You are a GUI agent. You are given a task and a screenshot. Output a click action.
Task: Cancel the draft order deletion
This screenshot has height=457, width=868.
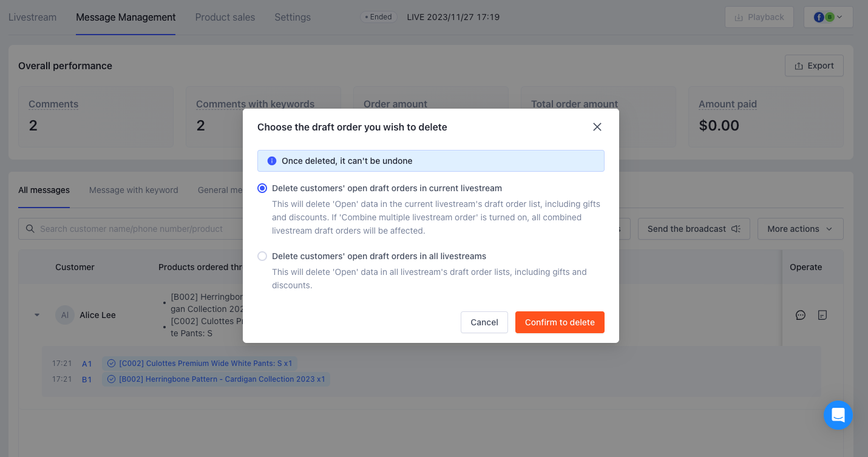click(x=484, y=322)
